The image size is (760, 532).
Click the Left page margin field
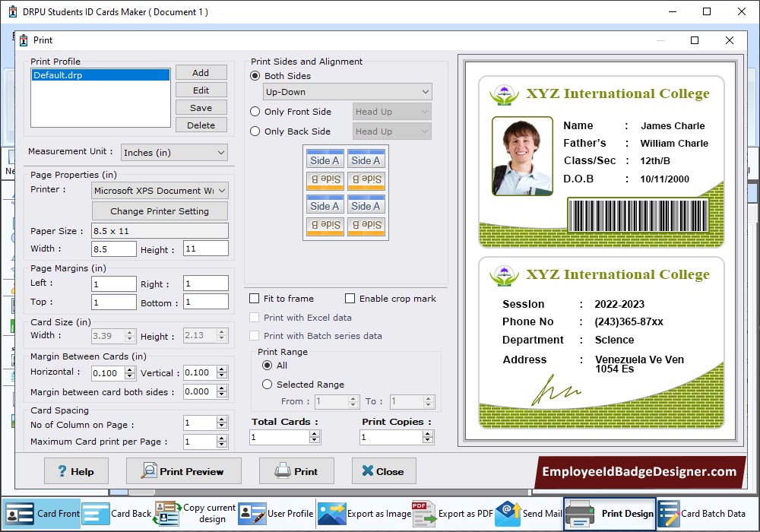(x=114, y=283)
